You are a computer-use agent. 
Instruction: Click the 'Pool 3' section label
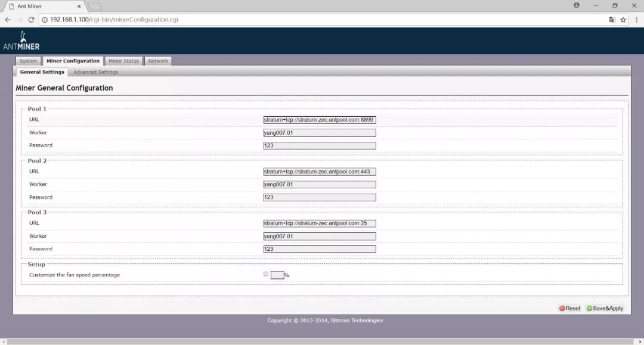pos(37,213)
